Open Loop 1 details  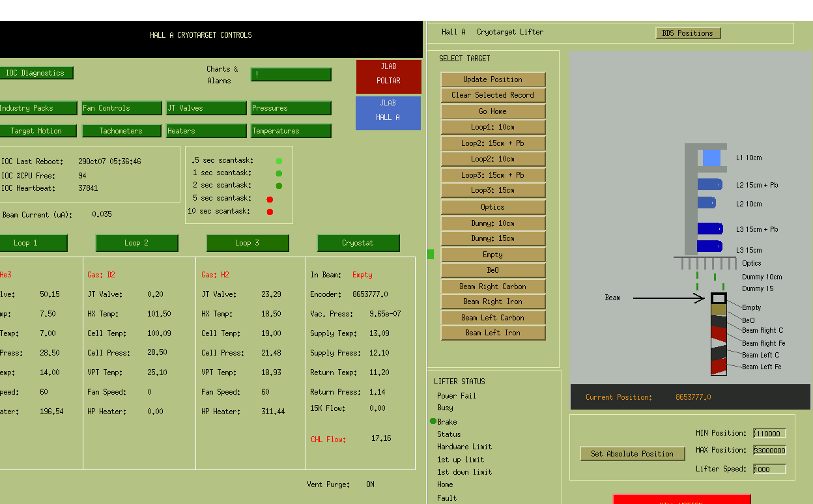pos(33,243)
